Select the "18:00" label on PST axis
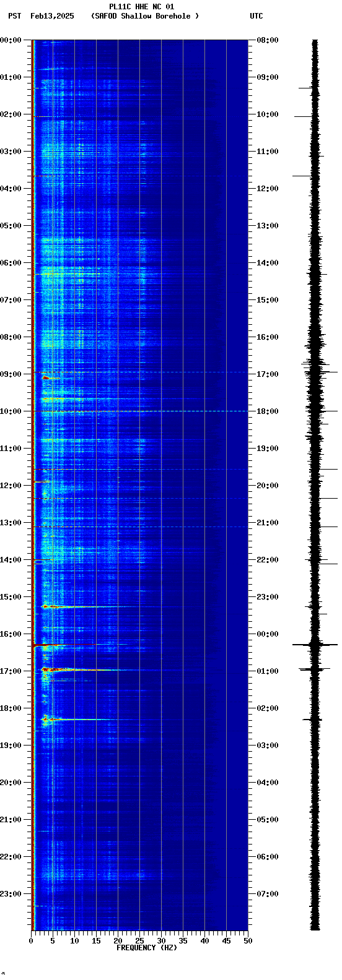The width and height of the screenshot is (342, 980). pyautogui.click(x=11, y=708)
